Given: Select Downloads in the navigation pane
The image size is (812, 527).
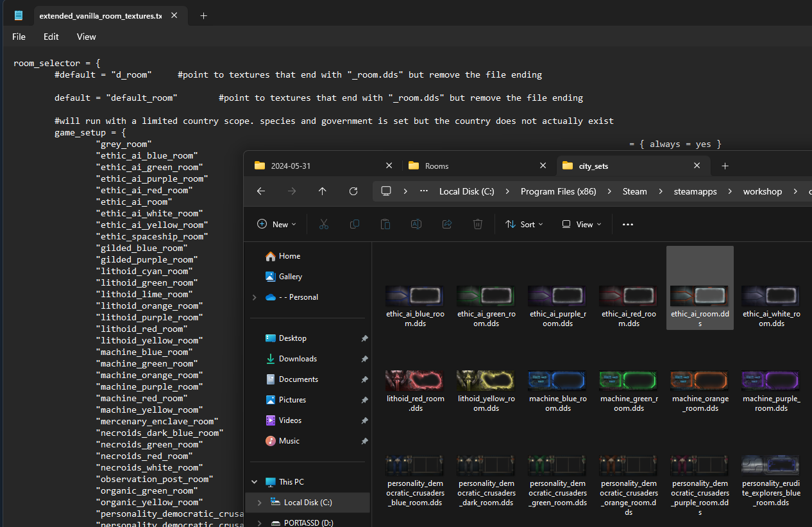Looking at the screenshot, I should click(x=298, y=359).
